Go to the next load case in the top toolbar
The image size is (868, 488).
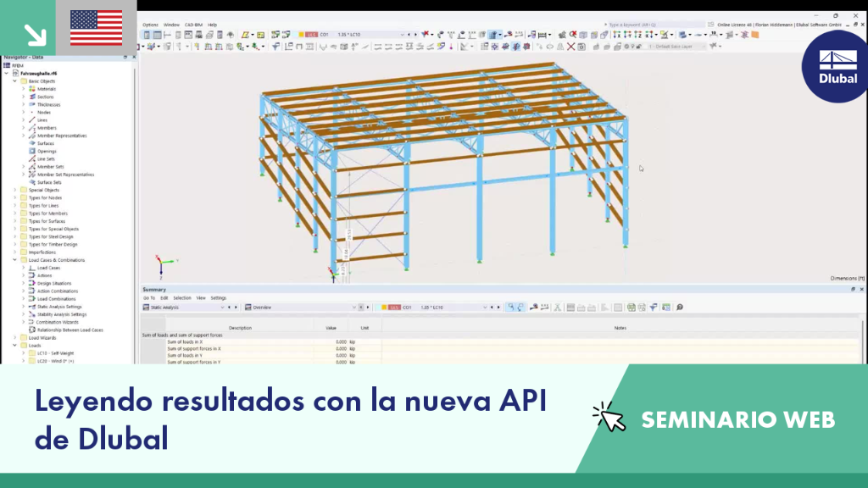point(415,35)
